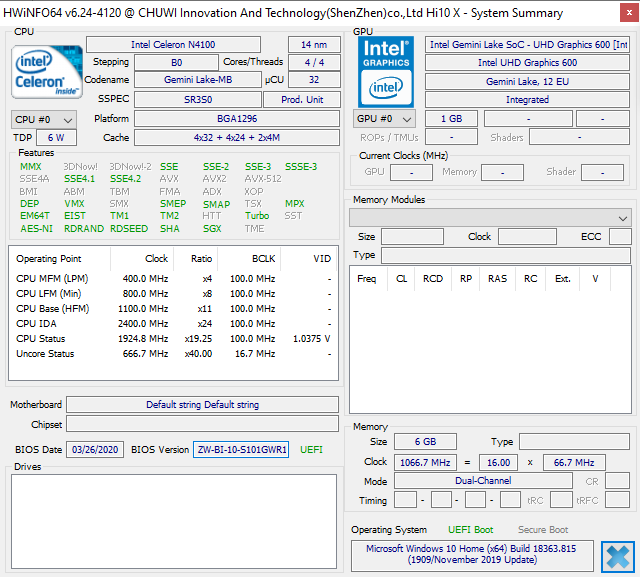Click the RCD column header
The width and height of the screenshot is (640, 577).
tap(433, 279)
